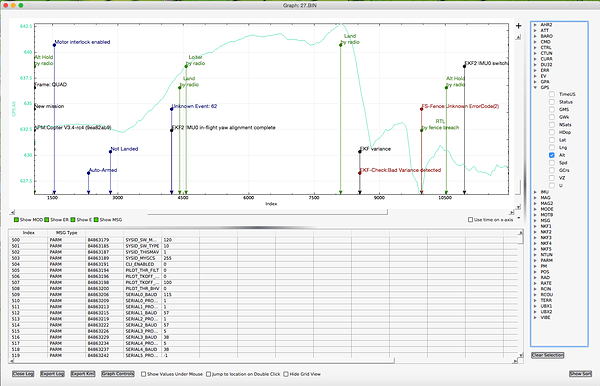Click the table's scroll-left arrow
600x386 pixels.
(11, 361)
